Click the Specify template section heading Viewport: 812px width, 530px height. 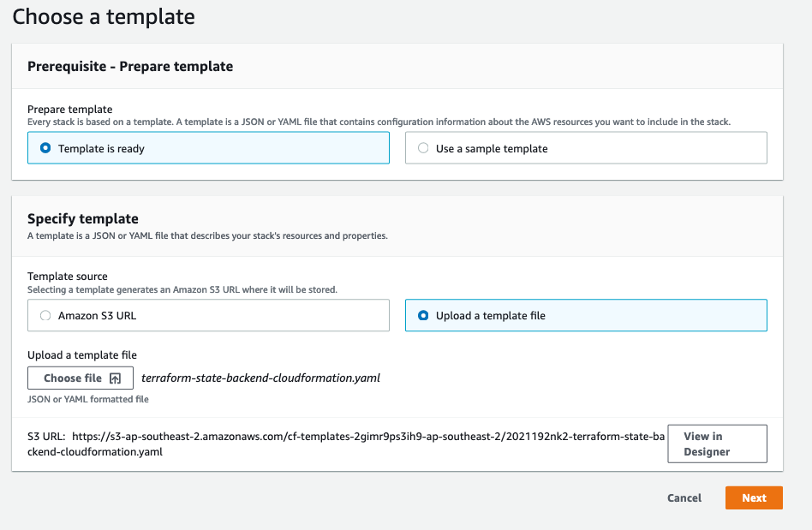coord(83,218)
